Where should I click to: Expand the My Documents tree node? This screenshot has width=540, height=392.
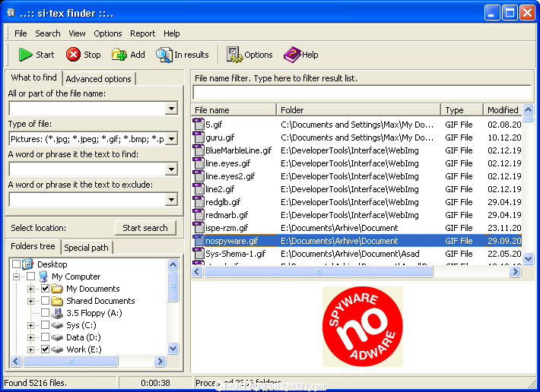pyautogui.click(x=30, y=289)
